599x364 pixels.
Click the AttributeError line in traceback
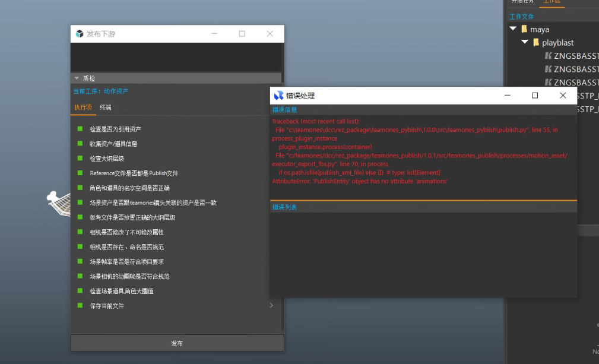[360, 181]
